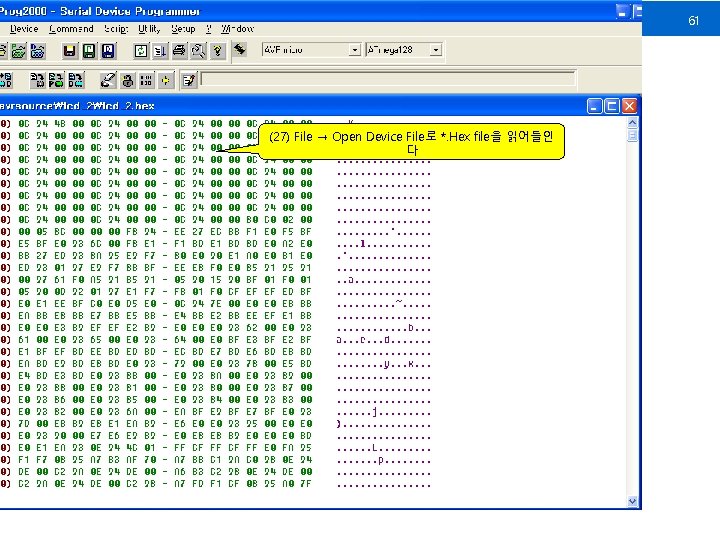Maximize the hex file child window
This screenshot has width=720, height=540.
(x=612, y=107)
